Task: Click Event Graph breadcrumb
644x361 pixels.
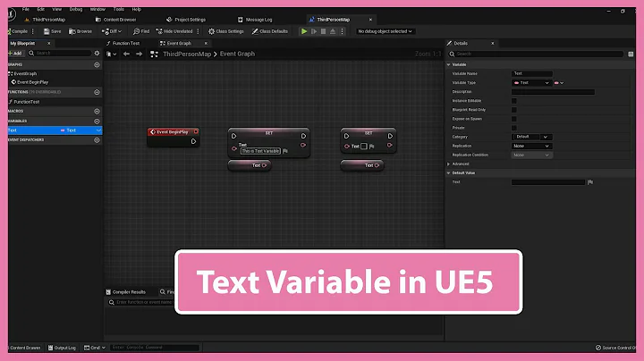Action: pos(237,55)
